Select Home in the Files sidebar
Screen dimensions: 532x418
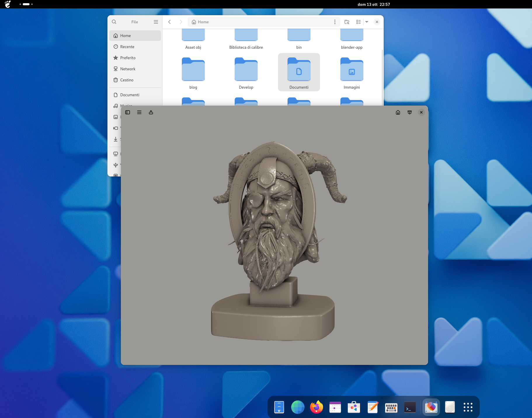point(135,36)
